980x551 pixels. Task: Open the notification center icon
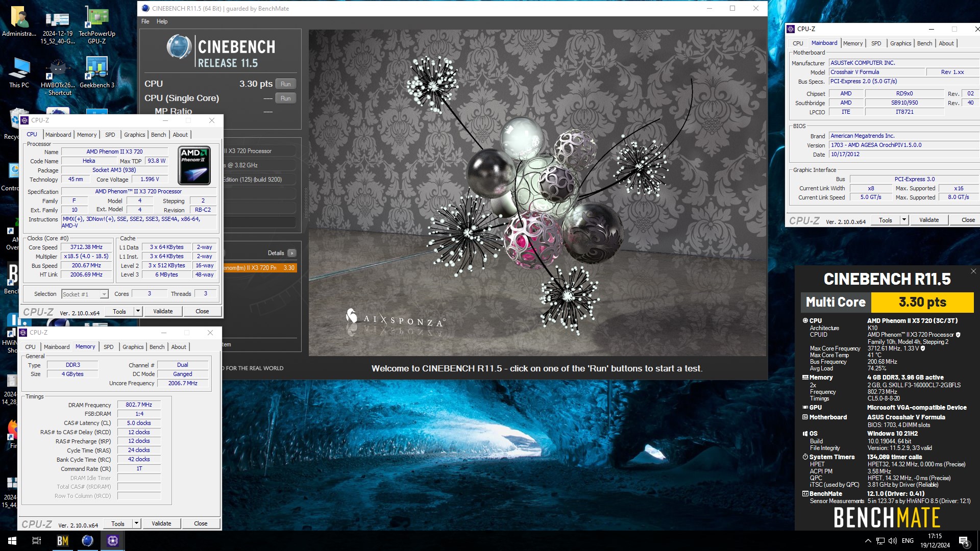964,541
